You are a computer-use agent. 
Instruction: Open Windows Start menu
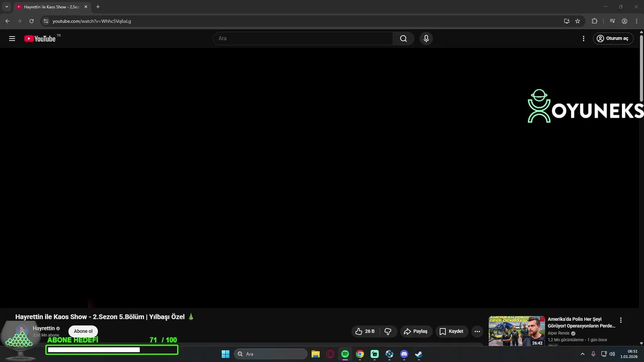225,354
